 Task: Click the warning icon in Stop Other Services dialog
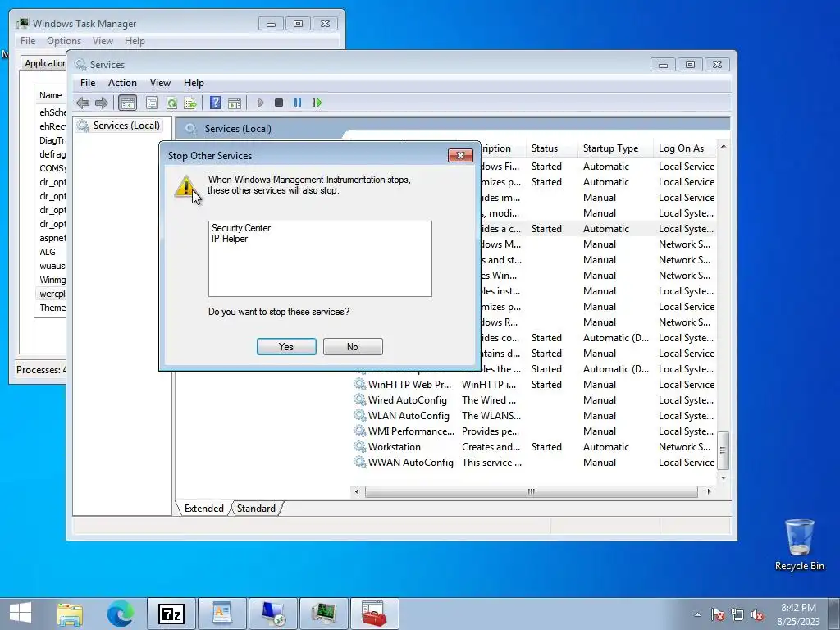click(x=185, y=186)
